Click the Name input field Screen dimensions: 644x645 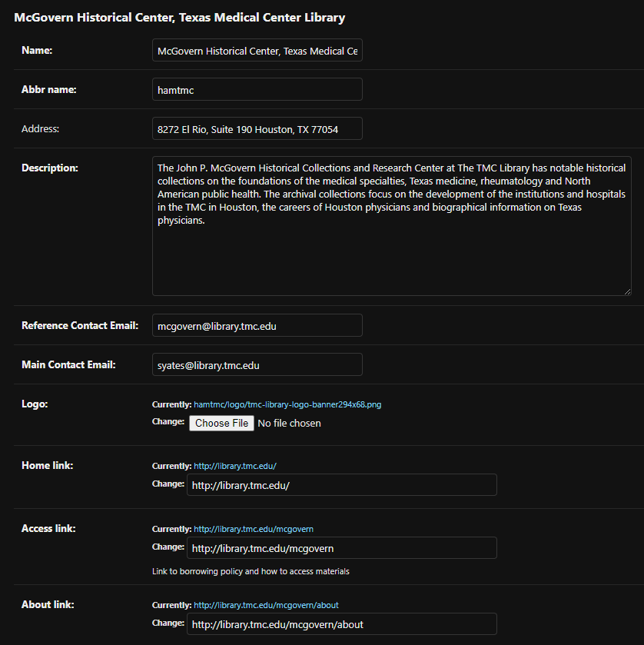click(257, 51)
